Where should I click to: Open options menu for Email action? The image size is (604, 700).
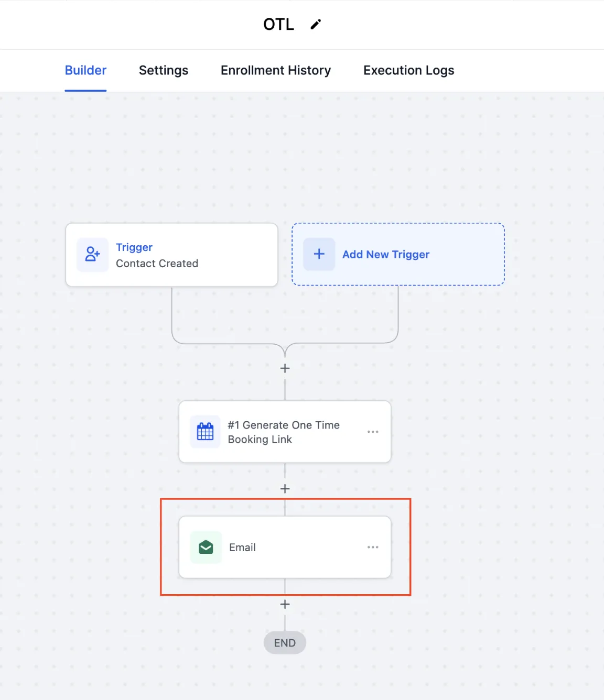click(x=373, y=547)
